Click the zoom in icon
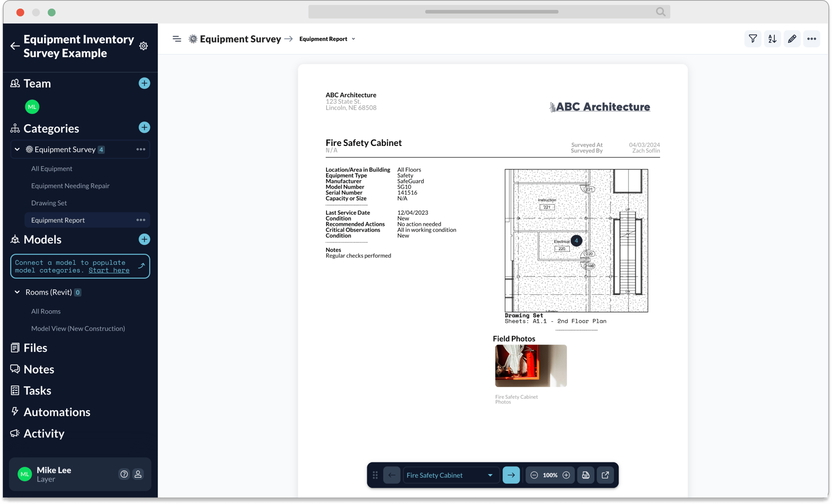 [566, 474]
